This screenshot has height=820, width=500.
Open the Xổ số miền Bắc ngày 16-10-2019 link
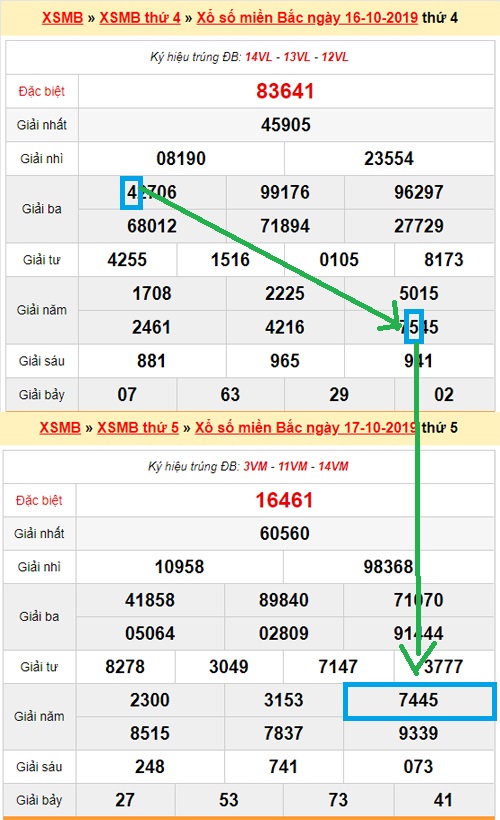(x=307, y=18)
